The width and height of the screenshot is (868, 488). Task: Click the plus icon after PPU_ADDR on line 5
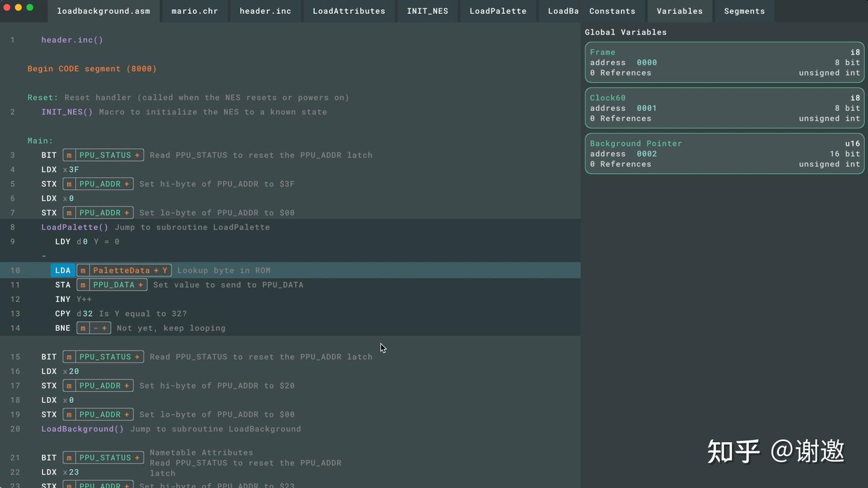point(127,184)
